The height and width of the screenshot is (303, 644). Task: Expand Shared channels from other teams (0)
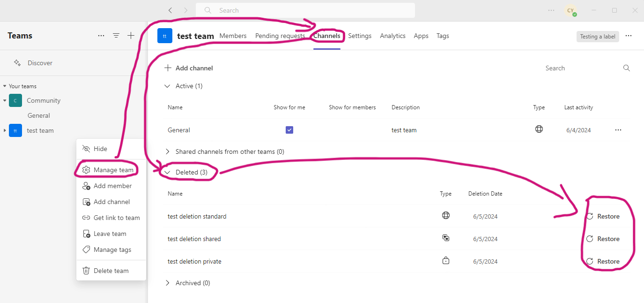(168, 151)
